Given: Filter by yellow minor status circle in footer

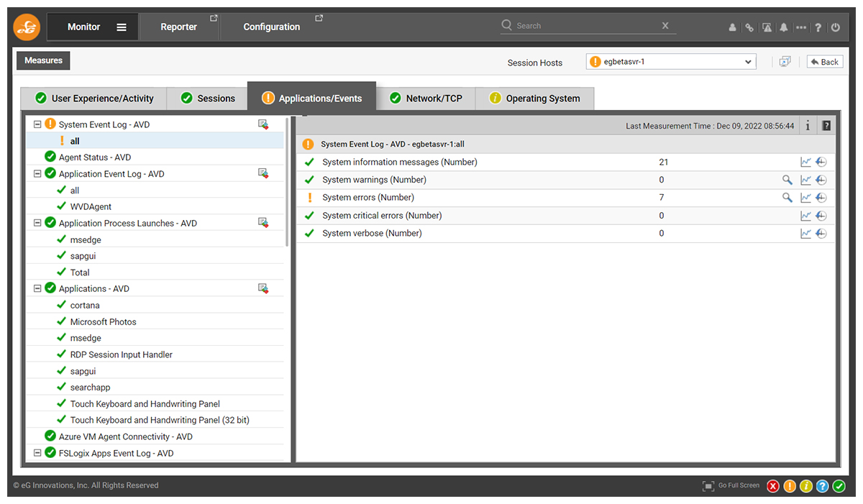Looking at the screenshot, I should click(806, 487).
